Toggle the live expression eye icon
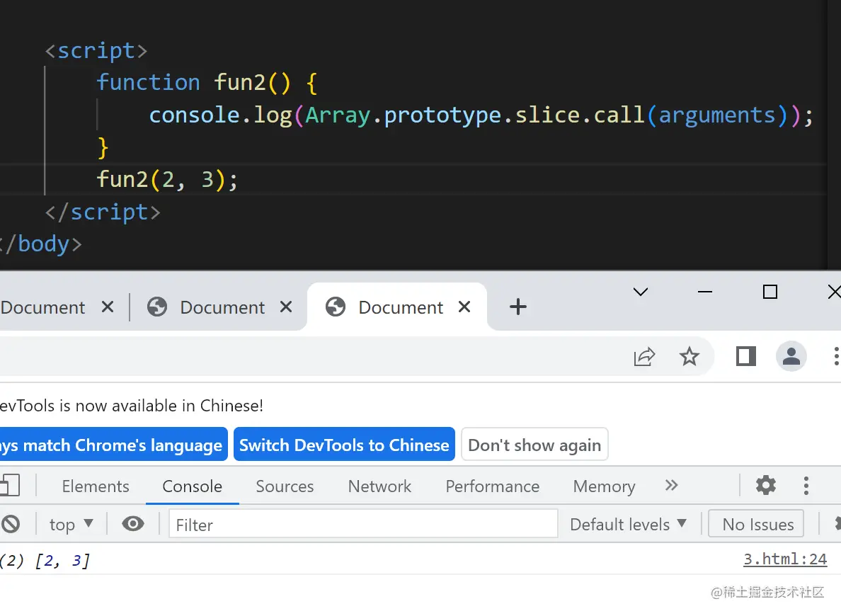 tap(132, 524)
